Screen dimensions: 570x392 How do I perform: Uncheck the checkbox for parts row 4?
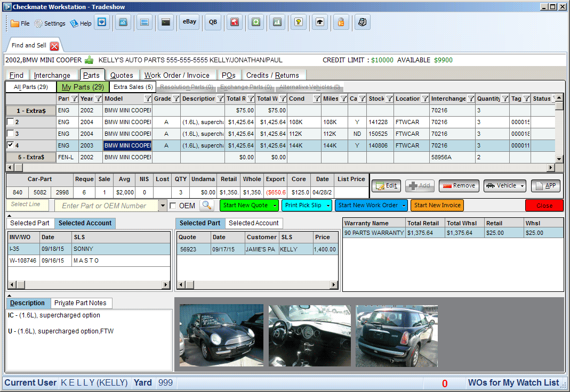coord(11,145)
